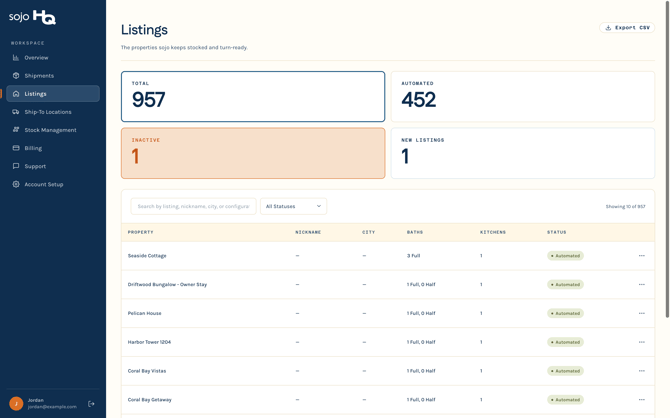The image size is (670, 418).
Task: Click the Stock Management icon
Action: click(x=16, y=130)
